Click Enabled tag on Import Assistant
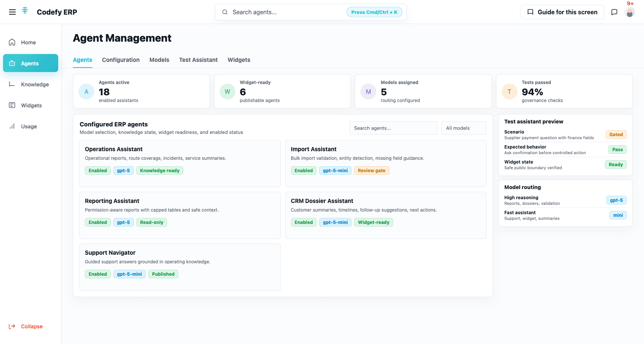The image size is (644, 344). tap(304, 171)
